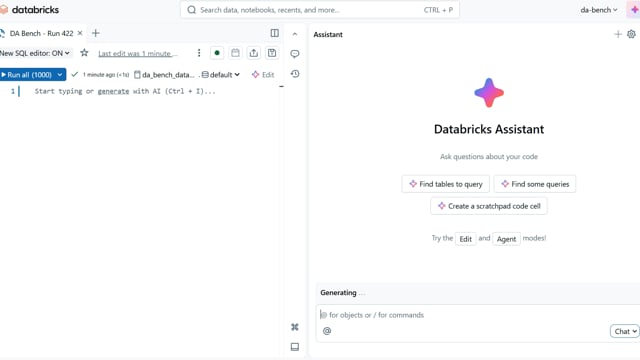Open the schedule calendar icon
The image size is (640, 360).
click(235, 53)
